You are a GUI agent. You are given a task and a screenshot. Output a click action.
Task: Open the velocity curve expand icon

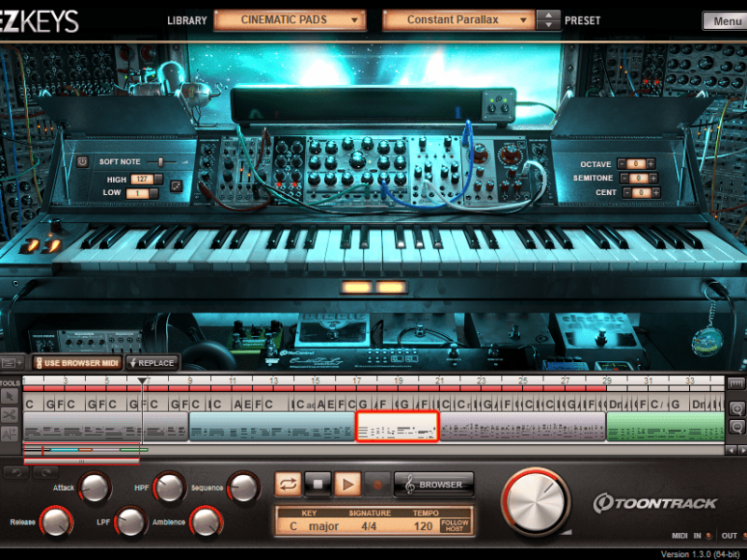tap(176, 187)
